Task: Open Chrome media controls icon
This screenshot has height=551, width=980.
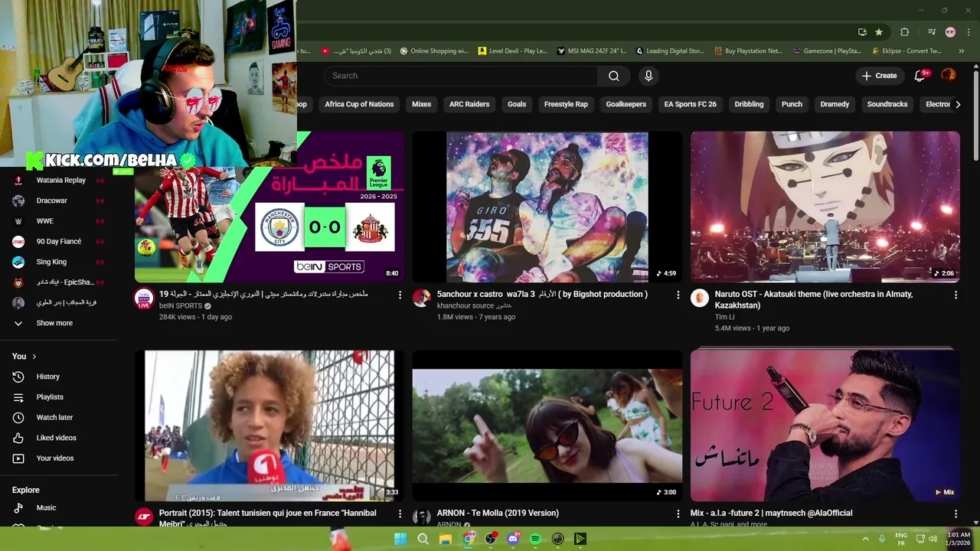Action: click(932, 32)
